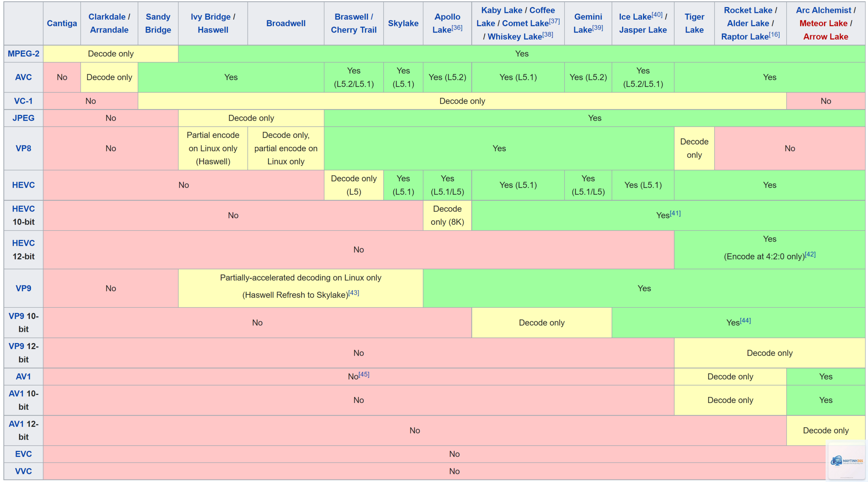Open the Cantiga column header link
This screenshot has width=868, height=482.
pyautogui.click(x=62, y=23)
